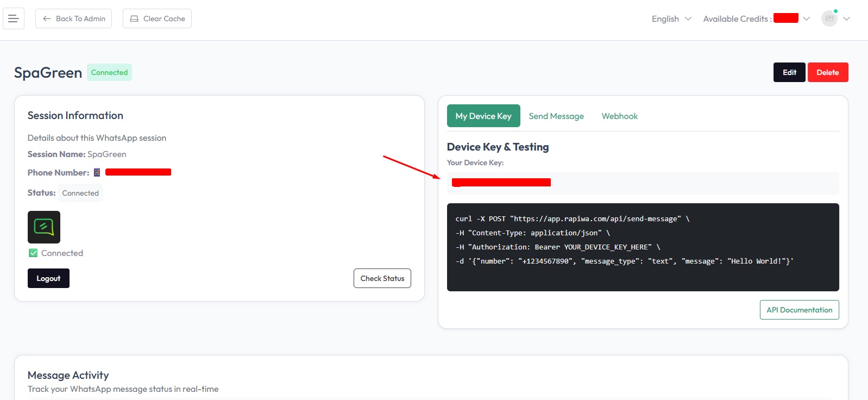Toggle the green Connected checkbox
This screenshot has width=868, height=400.
[x=33, y=253]
